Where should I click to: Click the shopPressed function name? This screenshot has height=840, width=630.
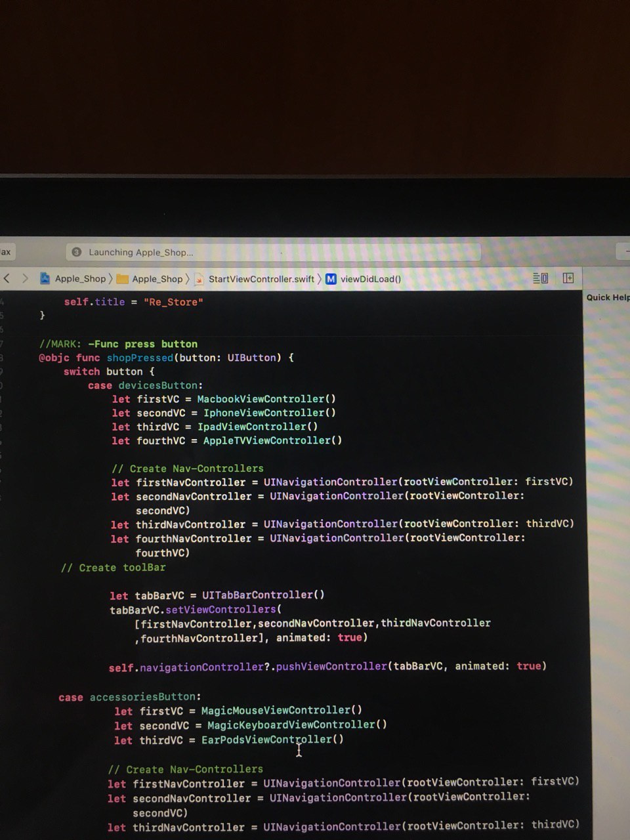[140, 358]
